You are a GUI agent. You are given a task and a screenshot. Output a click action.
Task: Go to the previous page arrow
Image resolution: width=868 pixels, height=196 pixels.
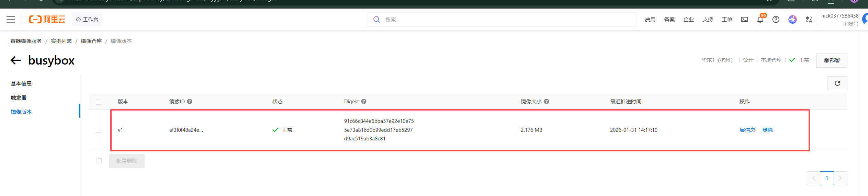813,178
